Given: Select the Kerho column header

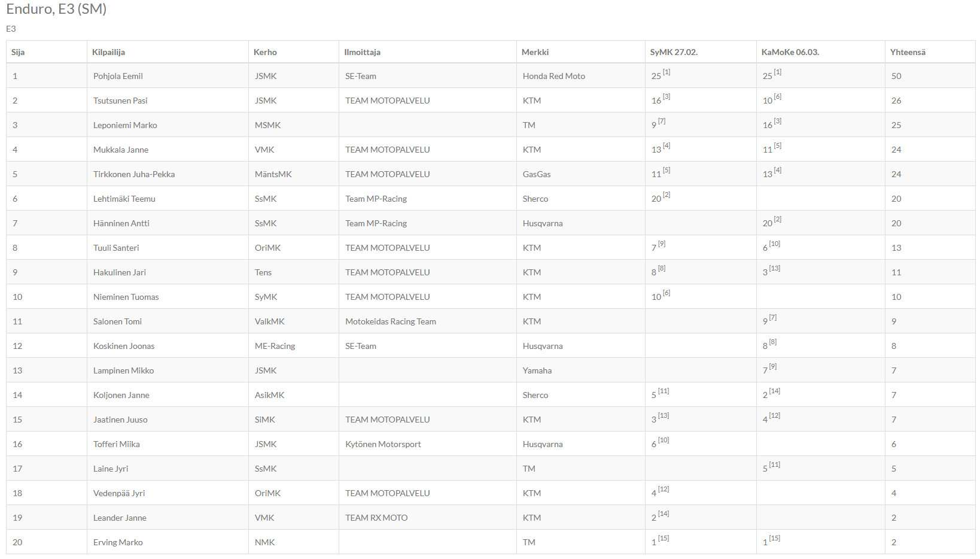Looking at the screenshot, I should (265, 52).
